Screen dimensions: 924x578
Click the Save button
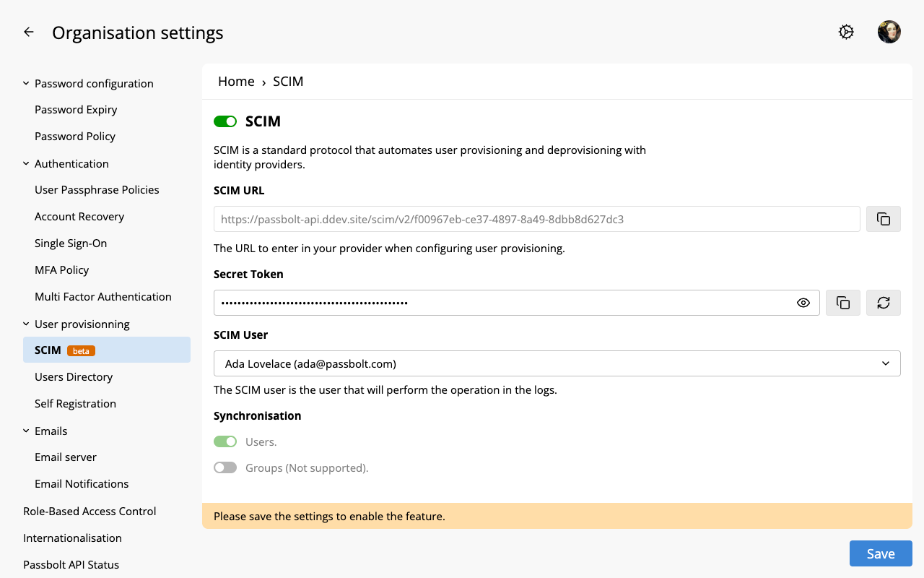click(880, 553)
